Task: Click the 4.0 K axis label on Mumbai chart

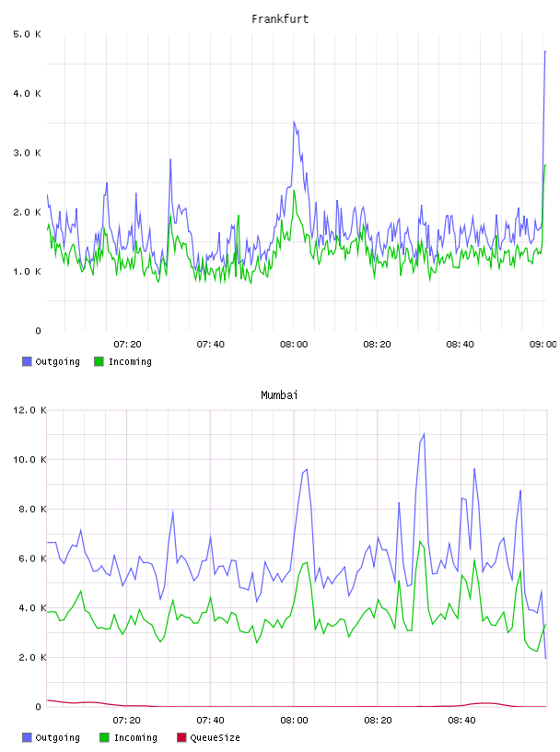Action: tap(32, 607)
